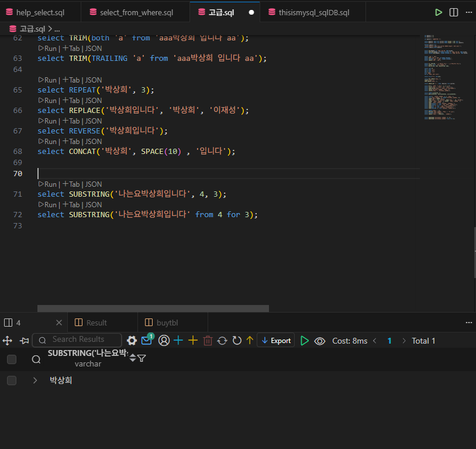Click JSON above the line 72 SUBSTRING query
This screenshot has width=476, height=449.
click(x=94, y=204)
